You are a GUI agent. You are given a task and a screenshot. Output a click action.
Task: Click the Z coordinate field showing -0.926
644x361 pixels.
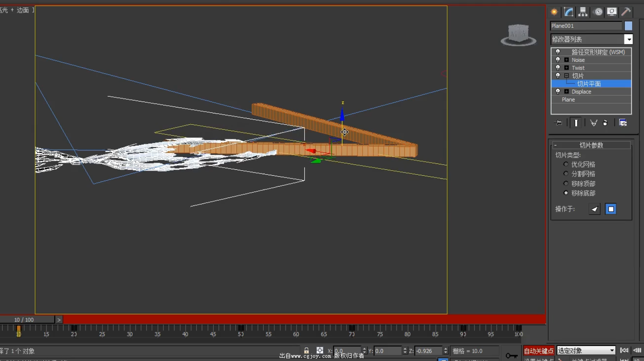(429, 351)
